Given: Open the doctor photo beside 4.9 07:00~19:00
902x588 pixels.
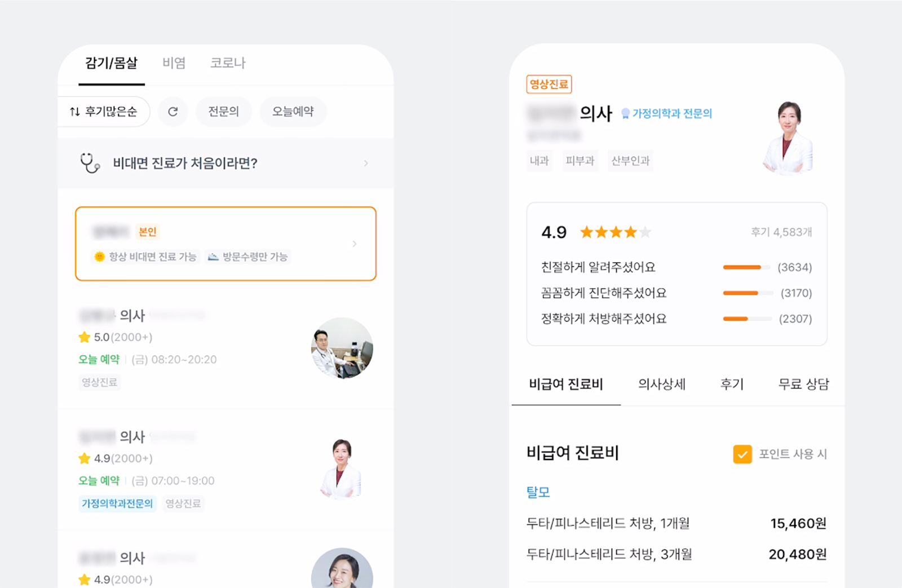Looking at the screenshot, I should 342,469.
